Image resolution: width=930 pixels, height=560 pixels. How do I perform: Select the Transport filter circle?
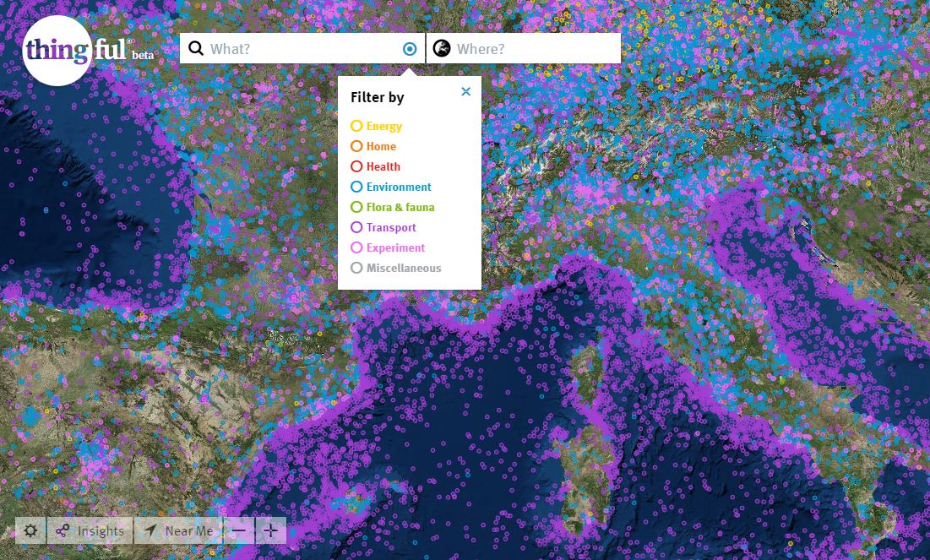(356, 227)
